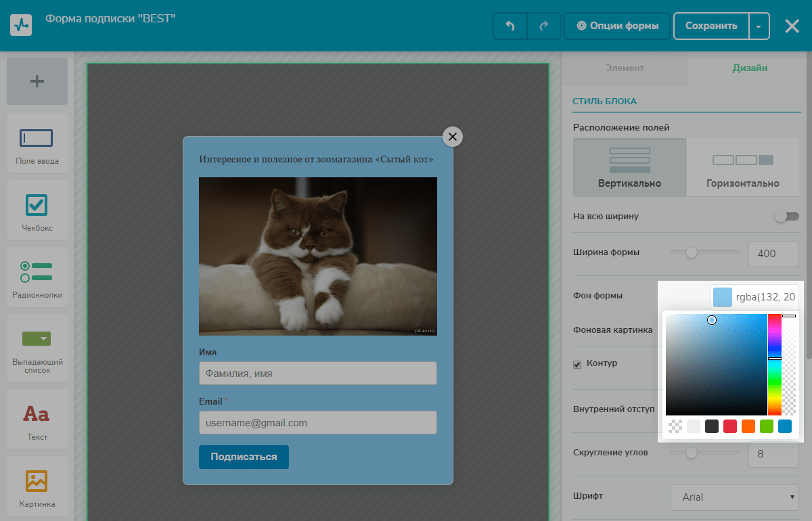Screen dimensions: 812x521
Task: Select the Выпадающий список element
Action: [37, 346]
